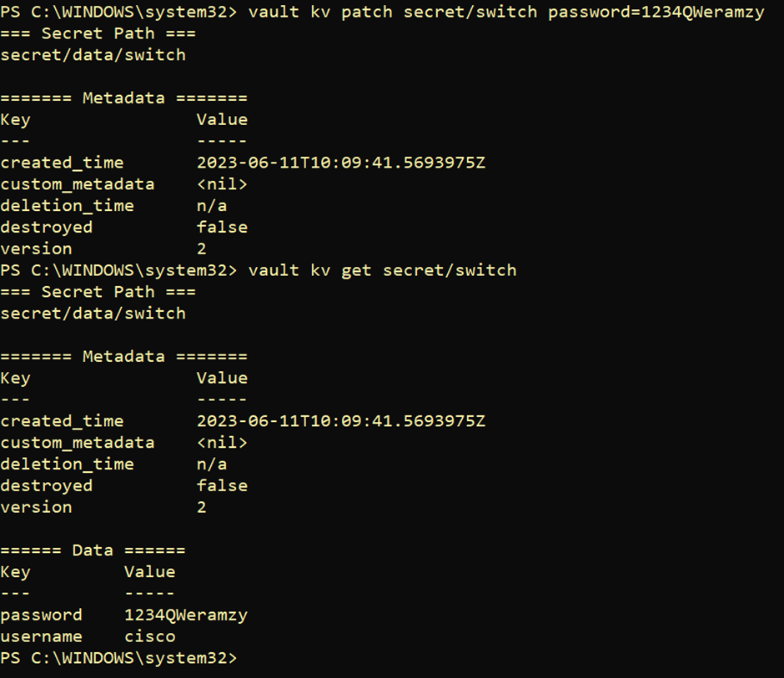The height and width of the screenshot is (678, 784).
Task: Click the first custom_metadata nil value
Action: click(x=222, y=184)
